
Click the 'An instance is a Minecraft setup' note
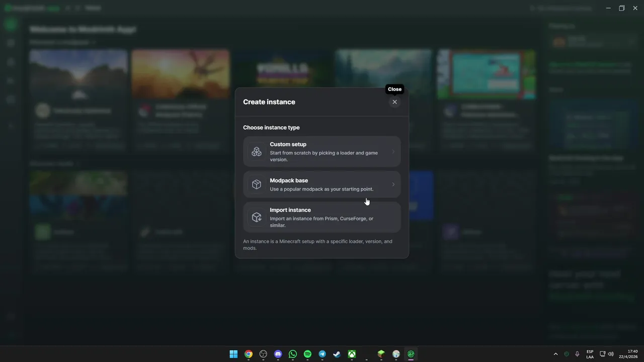pos(317,245)
